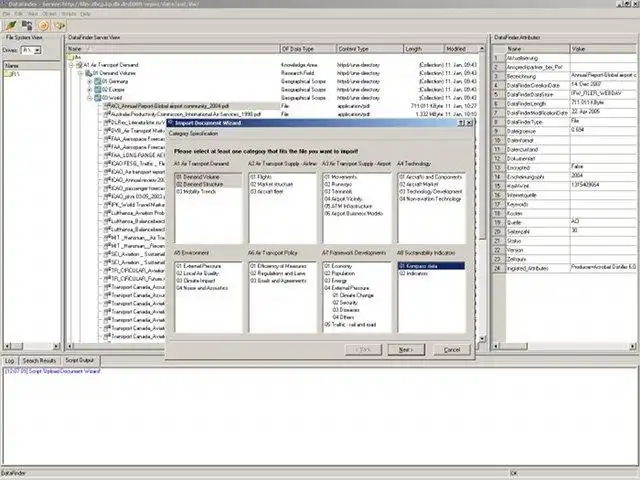
Task: Open the Help menu
Action: (85, 14)
